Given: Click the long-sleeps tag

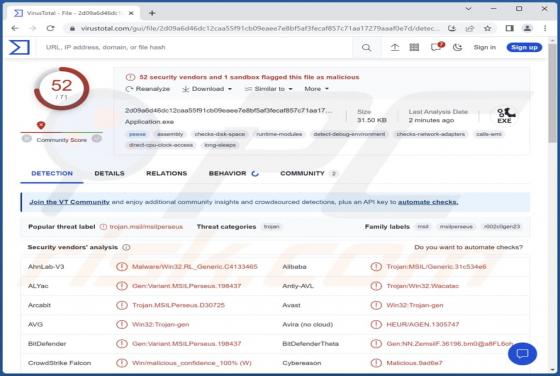Looking at the screenshot, I should pyautogui.click(x=220, y=145).
